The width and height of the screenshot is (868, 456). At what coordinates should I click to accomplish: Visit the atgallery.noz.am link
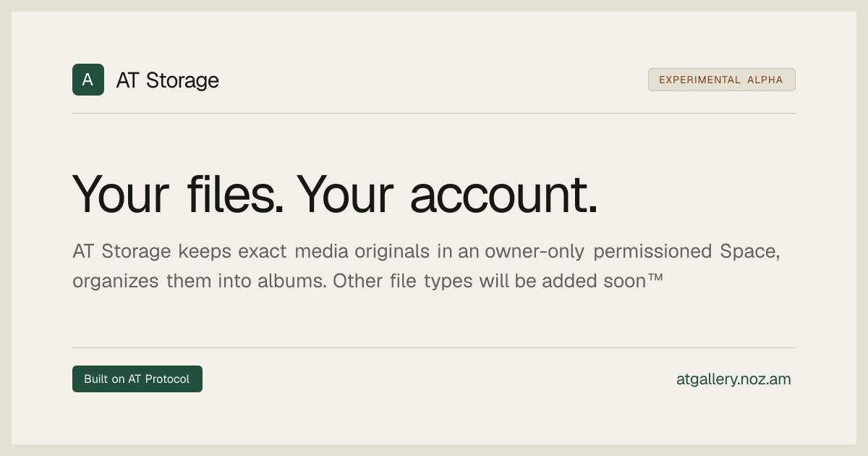[733, 379]
